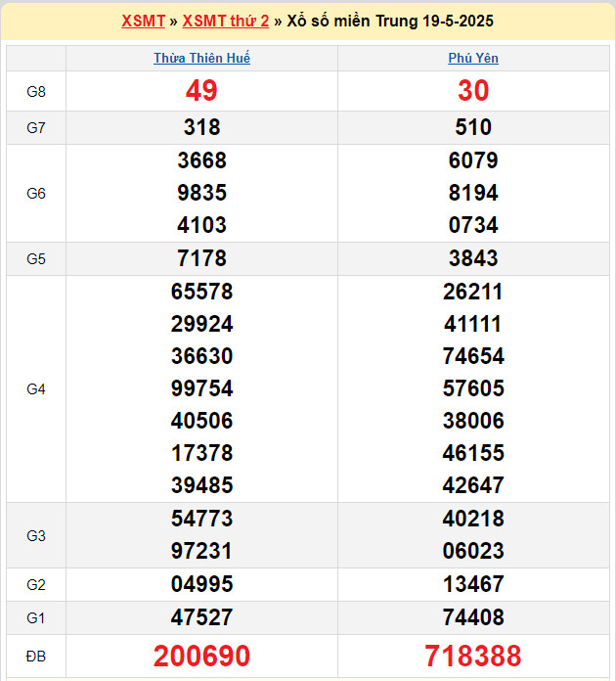Click G7 number 510
Viewport: 616px width, 681px height.
point(473,127)
